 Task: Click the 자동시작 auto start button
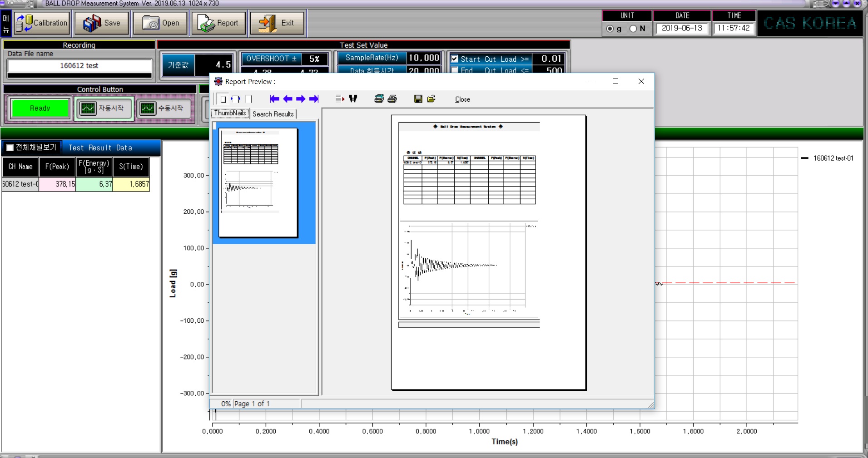pos(104,108)
